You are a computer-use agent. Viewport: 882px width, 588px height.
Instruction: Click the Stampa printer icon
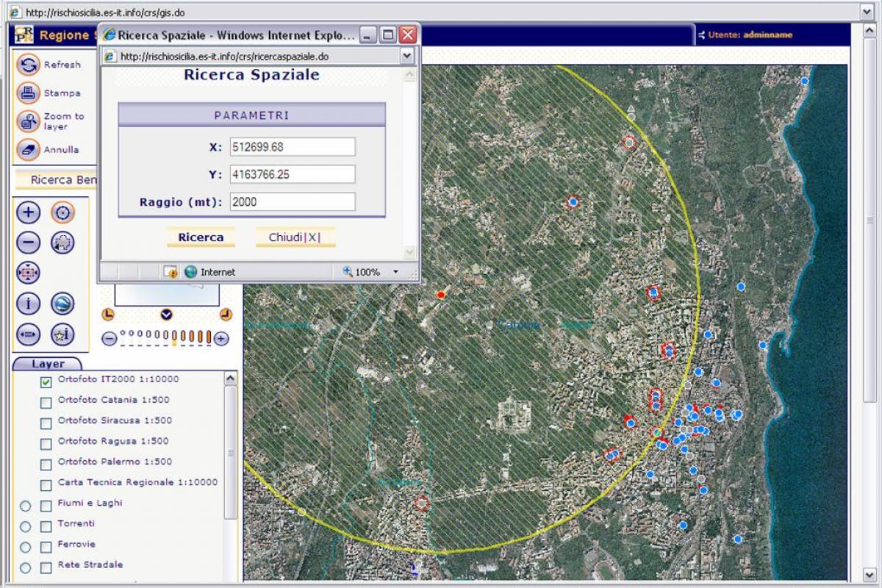click(28, 93)
